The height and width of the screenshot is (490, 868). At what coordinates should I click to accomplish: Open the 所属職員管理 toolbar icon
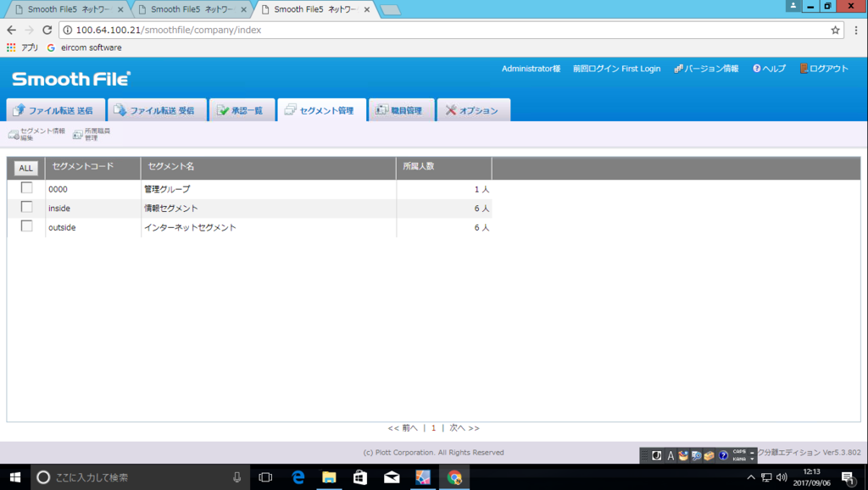click(x=92, y=134)
